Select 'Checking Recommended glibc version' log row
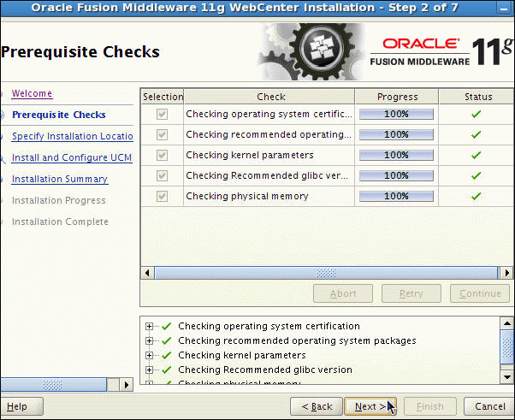Viewport: 515px width, 420px height. (x=265, y=370)
